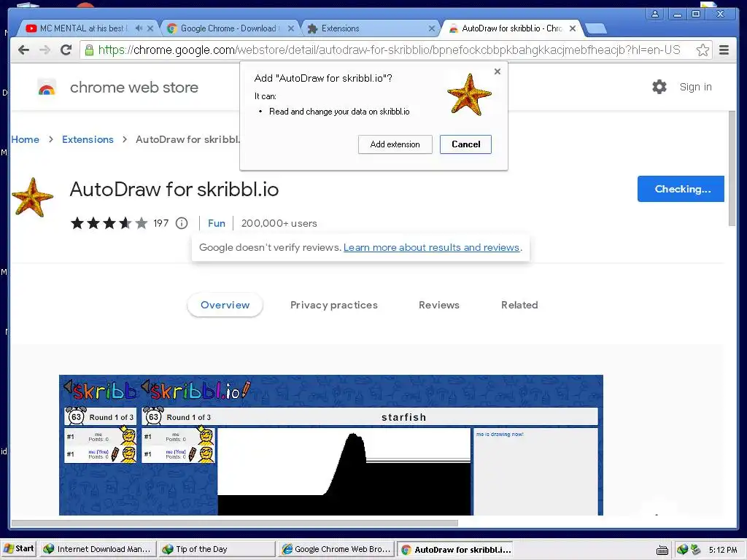747x560 pixels.
Task: Cancel the add extension dialog
Action: point(465,144)
